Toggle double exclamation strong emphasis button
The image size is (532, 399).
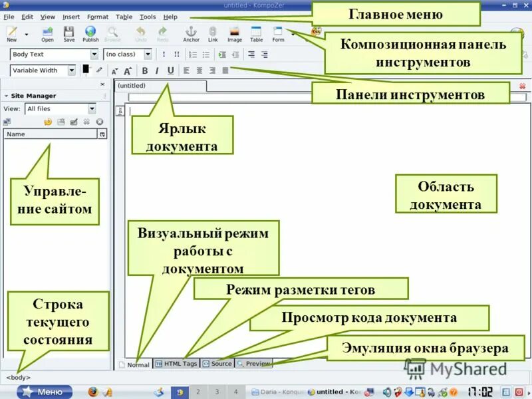coord(177,55)
